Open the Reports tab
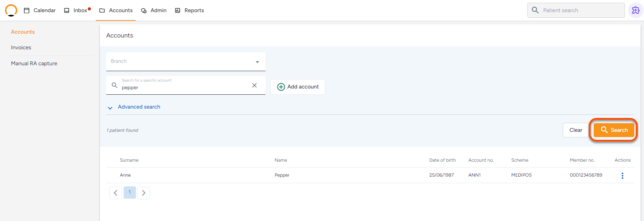Screen dimensions: 644x221 tap(189, 10)
